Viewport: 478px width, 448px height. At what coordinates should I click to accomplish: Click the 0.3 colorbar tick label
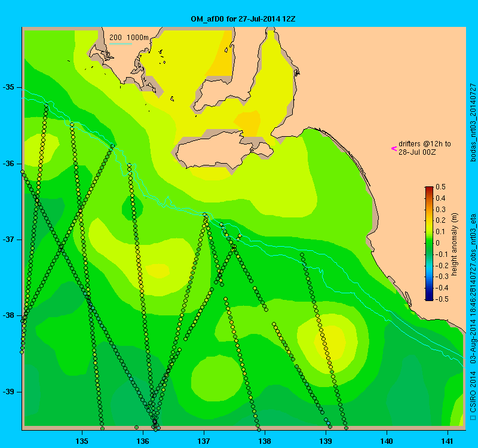point(440,210)
